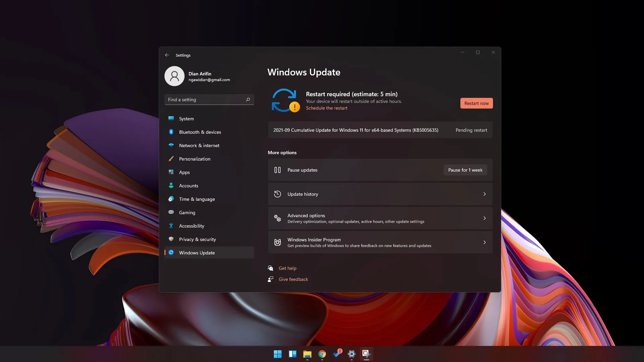Focus the Find a setting field
Image resolution: width=644 pixels, height=362 pixels.
pyautogui.click(x=205, y=100)
